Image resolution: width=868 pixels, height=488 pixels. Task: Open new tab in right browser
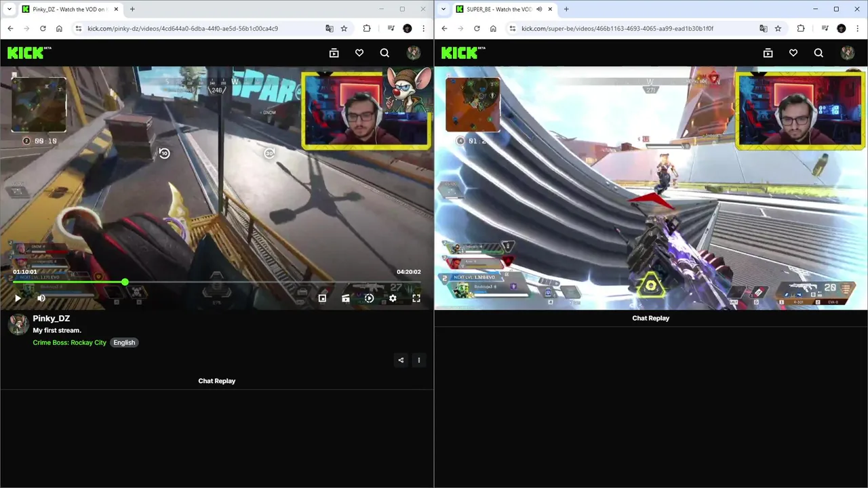(x=566, y=9)
